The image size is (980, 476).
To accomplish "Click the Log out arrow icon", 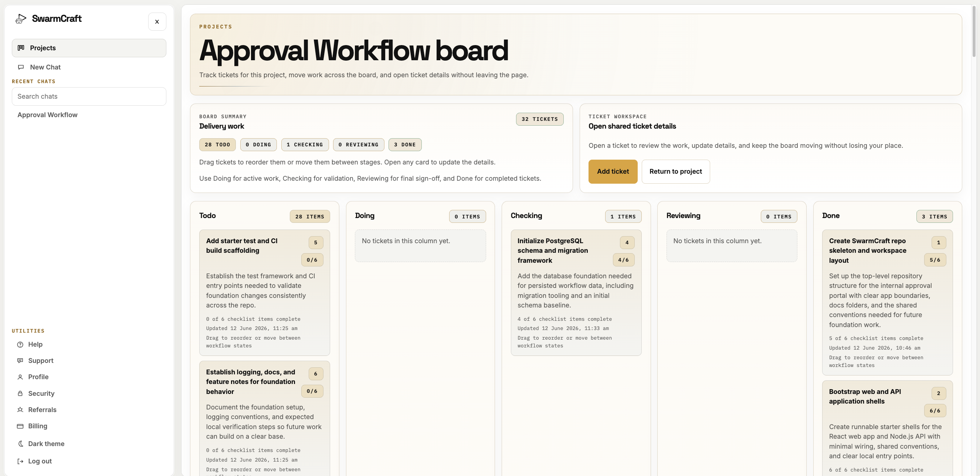I will [20, 461].
